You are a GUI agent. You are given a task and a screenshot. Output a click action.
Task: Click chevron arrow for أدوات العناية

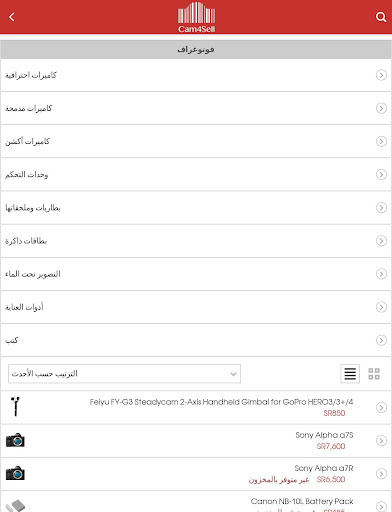point(381,307)
